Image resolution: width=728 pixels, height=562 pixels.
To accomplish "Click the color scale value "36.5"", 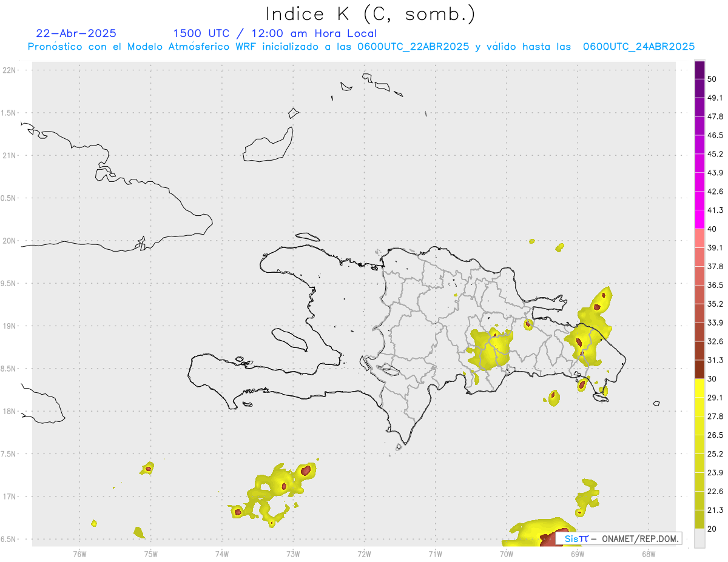I will (x=715, y=285).
